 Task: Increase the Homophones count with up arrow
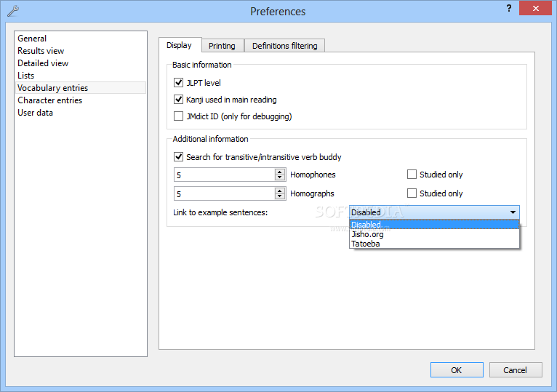click(280, 172)
